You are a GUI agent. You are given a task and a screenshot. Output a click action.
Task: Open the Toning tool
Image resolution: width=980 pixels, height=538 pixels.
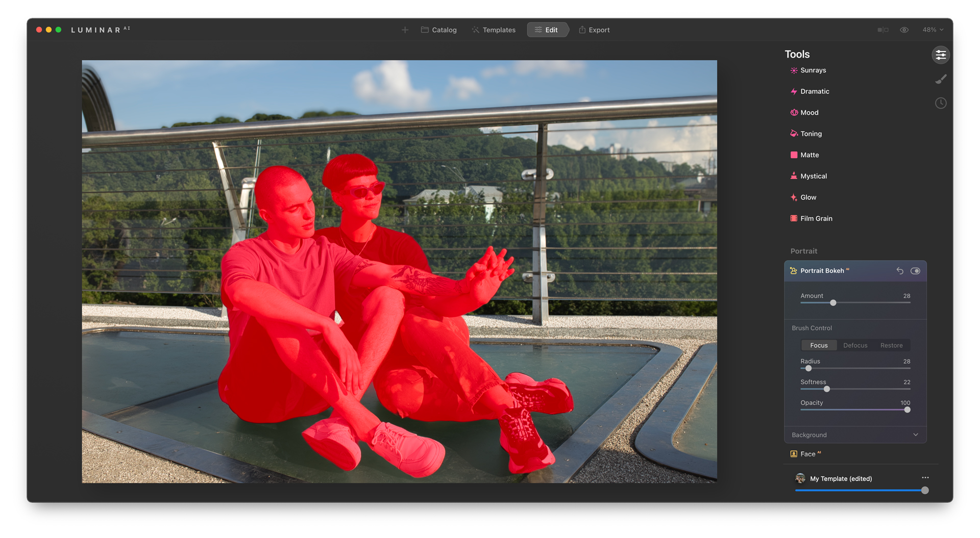[x=811, y=134]
